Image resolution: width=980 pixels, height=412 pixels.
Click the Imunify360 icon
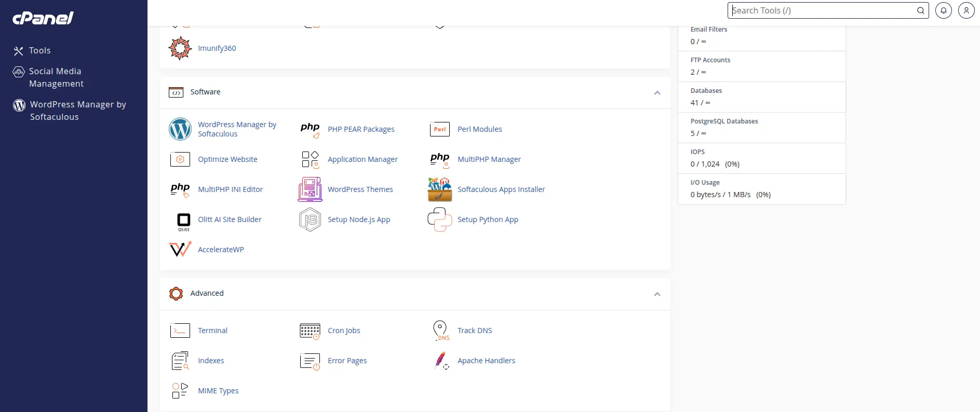coord(180,48)
